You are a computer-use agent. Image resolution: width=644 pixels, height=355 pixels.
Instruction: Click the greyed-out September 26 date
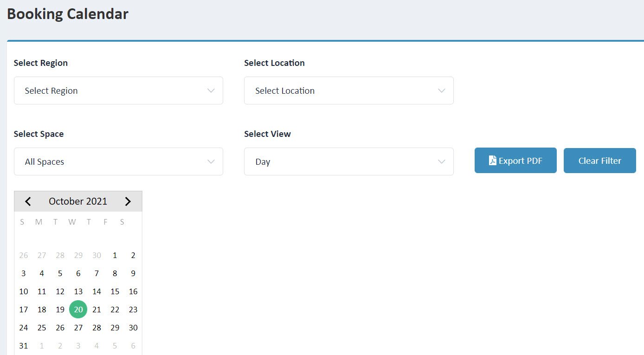click(x=24, y=255)
